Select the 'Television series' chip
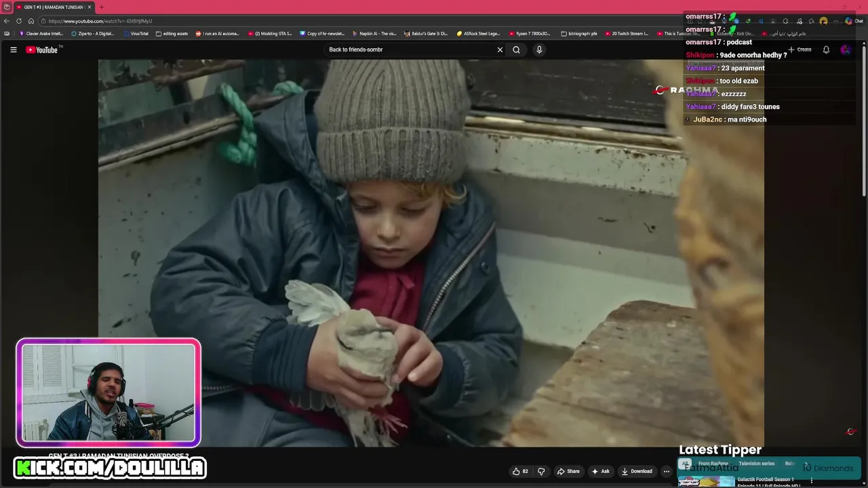The height and width of the screenshot is (488, 868). coord(756,464)
